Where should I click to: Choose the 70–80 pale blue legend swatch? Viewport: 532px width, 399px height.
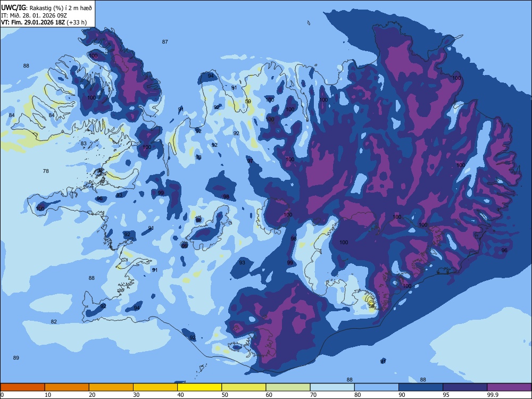click(x=332, y=387)
